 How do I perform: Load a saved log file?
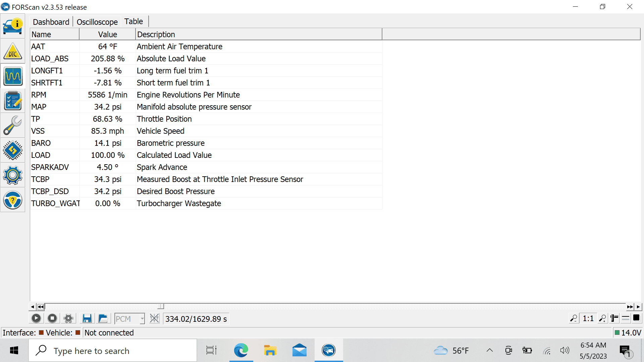103,318
